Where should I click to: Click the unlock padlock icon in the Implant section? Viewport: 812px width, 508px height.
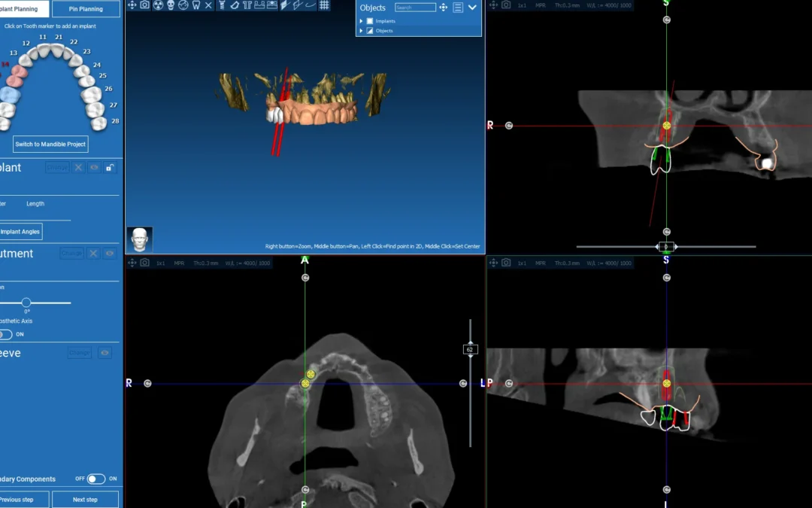coord(110,167)
